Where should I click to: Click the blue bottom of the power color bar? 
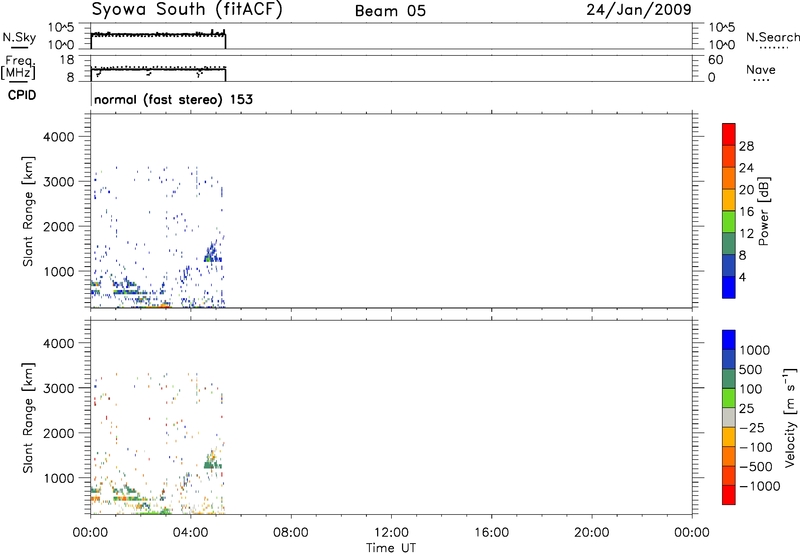click(x=729, y=287)
